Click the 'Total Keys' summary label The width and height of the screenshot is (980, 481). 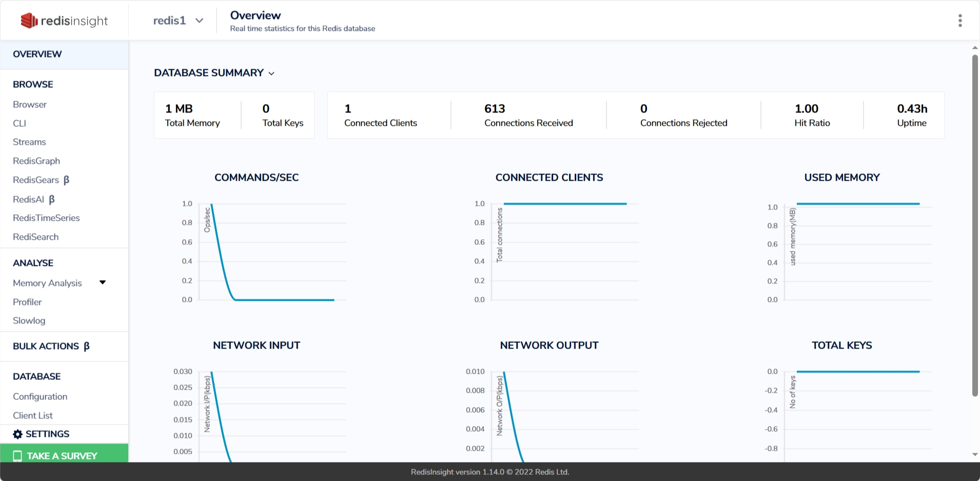pyautogui.click(x=283, y=123)
